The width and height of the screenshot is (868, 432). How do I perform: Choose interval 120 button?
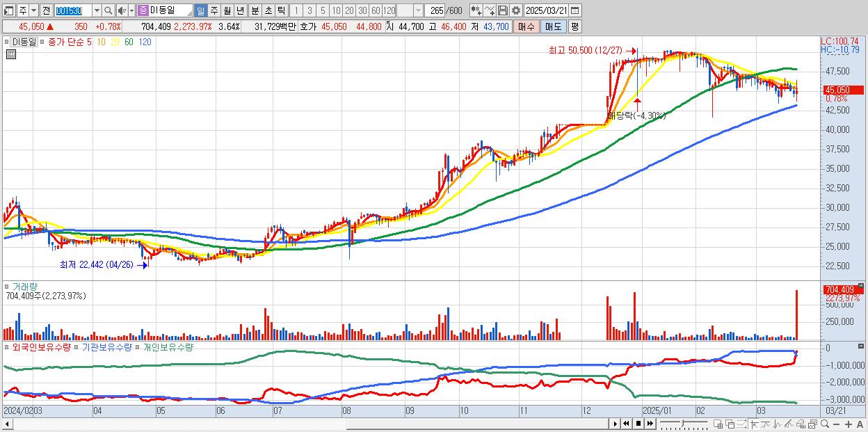(x=389, y=10)
